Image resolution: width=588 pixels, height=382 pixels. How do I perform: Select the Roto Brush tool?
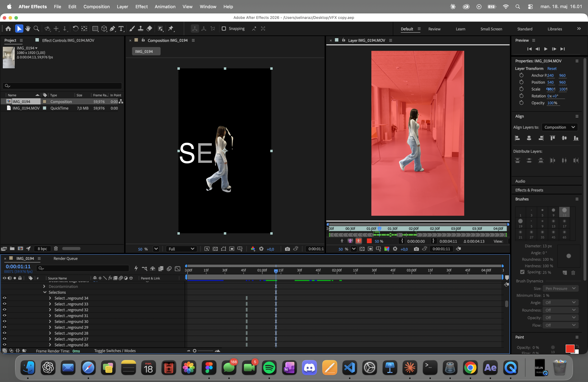(161, 29)
